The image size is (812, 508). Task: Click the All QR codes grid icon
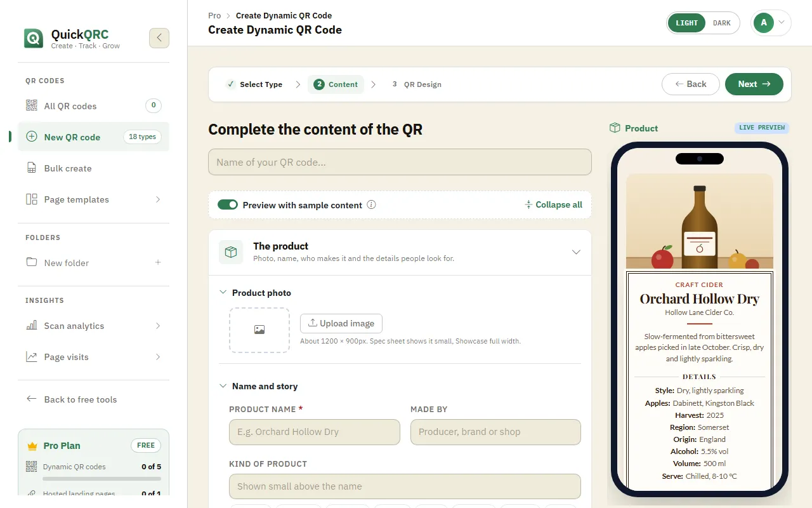point(32,106)
